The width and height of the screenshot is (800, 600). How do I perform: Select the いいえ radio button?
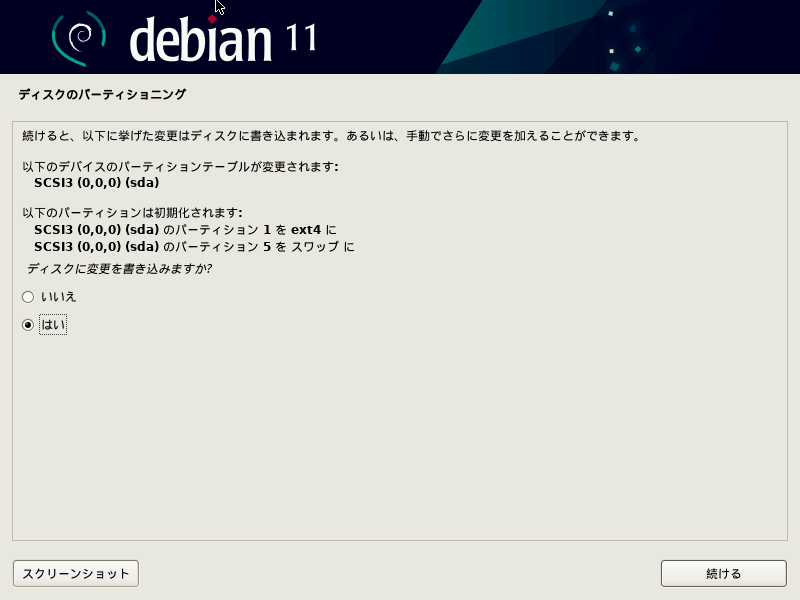(28, 297)
